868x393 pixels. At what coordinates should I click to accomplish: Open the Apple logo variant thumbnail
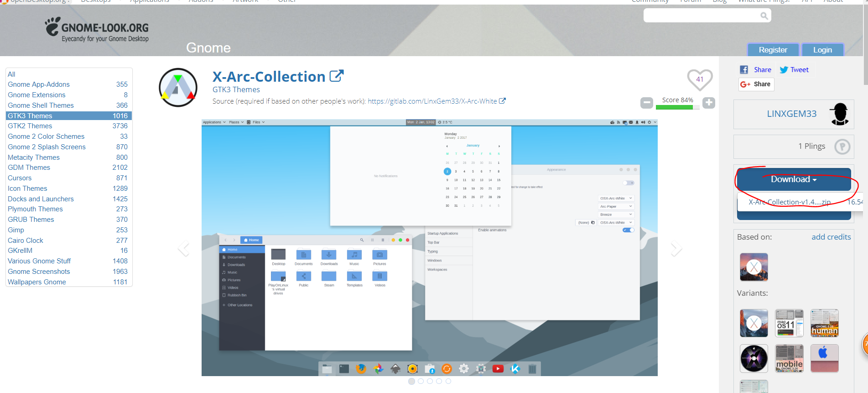coord(825,359)
